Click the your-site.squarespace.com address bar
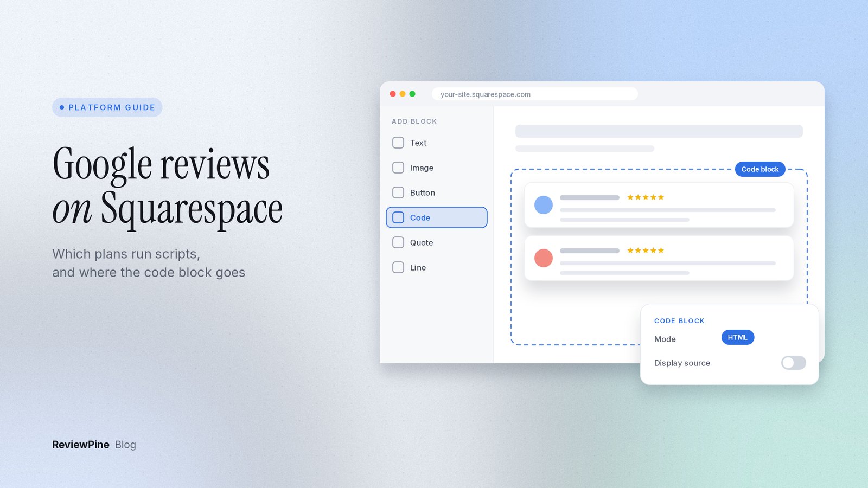This screenshot has height=488, width=868. pyautogui.click(x=535, y=94)
